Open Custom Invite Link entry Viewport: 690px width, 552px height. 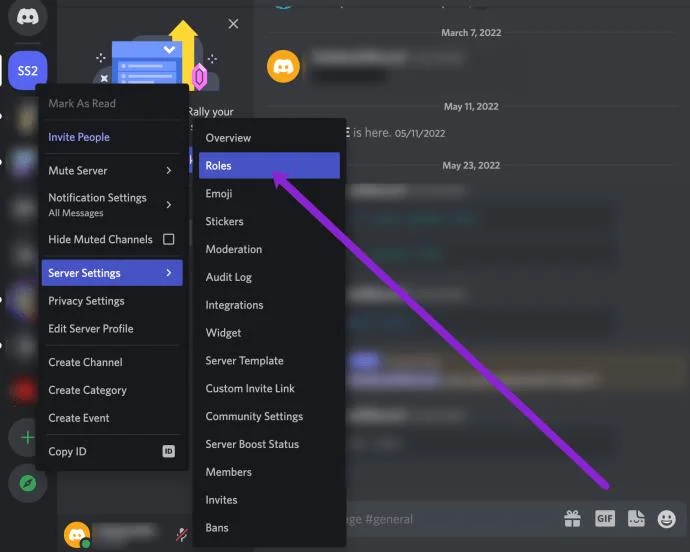tap(269, 388)
